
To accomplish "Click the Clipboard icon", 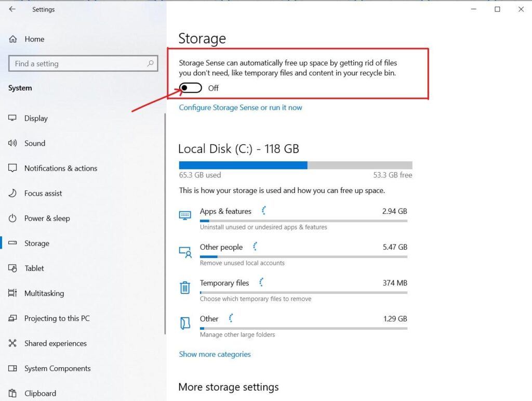I will click(12, 393).
